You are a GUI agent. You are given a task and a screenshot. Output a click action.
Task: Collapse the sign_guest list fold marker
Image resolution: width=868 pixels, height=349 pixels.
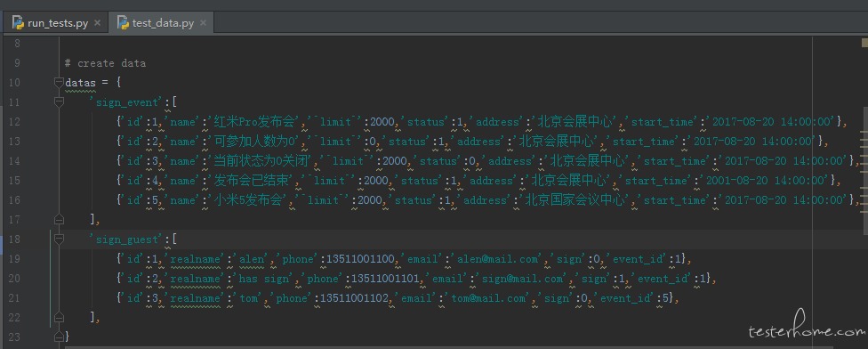[x=59, y=239]
